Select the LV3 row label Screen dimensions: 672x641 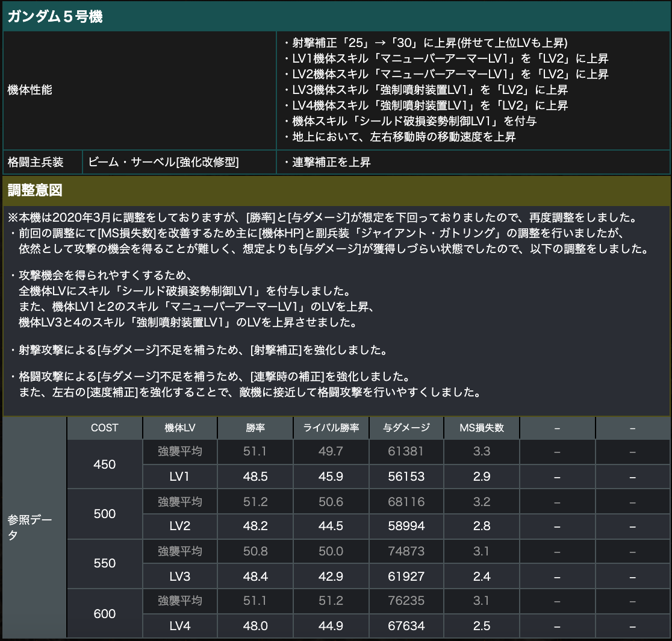click(x=180, y=577)
